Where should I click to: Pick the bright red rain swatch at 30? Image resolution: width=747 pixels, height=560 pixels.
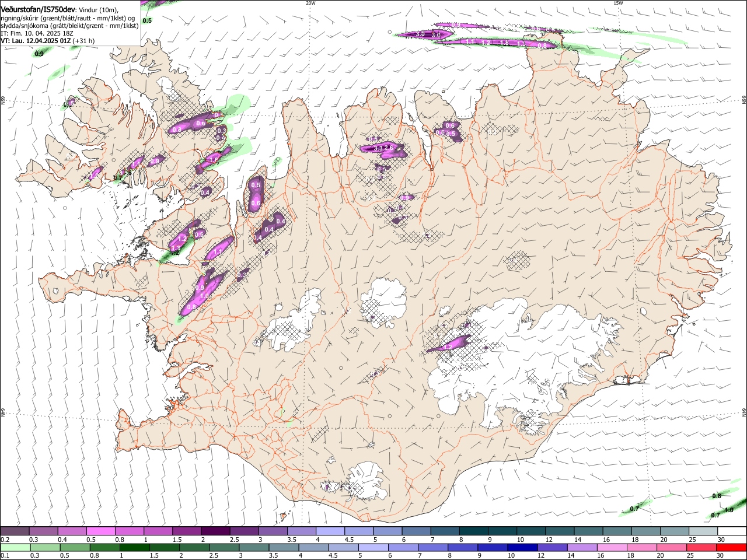point(731,547)
